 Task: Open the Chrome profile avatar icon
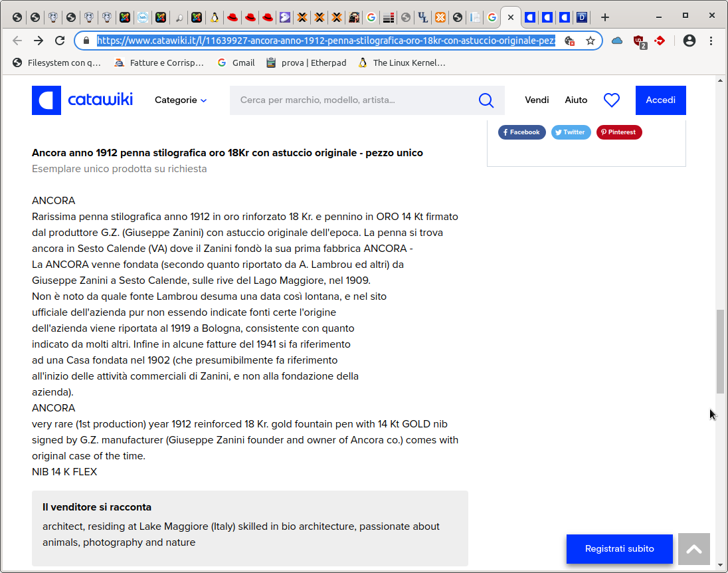(689, 41)
